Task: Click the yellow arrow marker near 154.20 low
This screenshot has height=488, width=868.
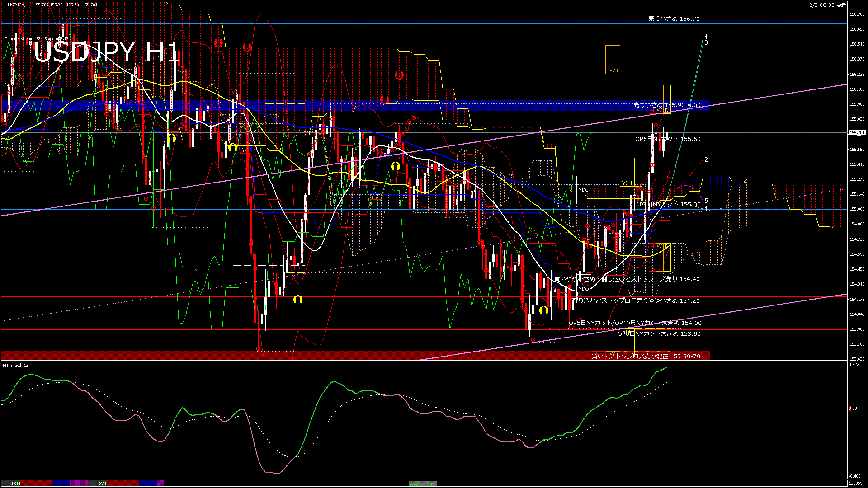Action: 544,310
